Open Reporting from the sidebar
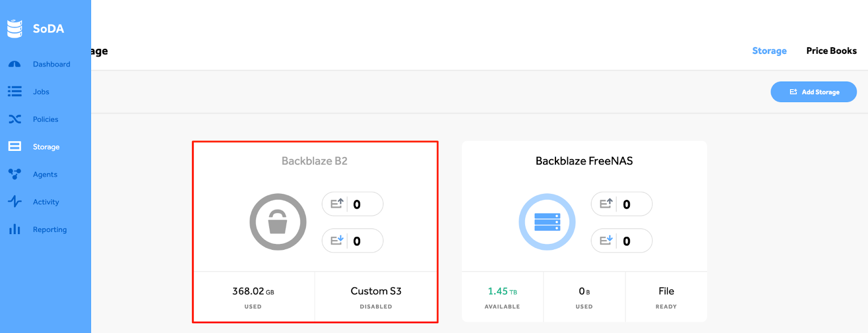This screenshot has height=333, width=868. pos(50,229)
